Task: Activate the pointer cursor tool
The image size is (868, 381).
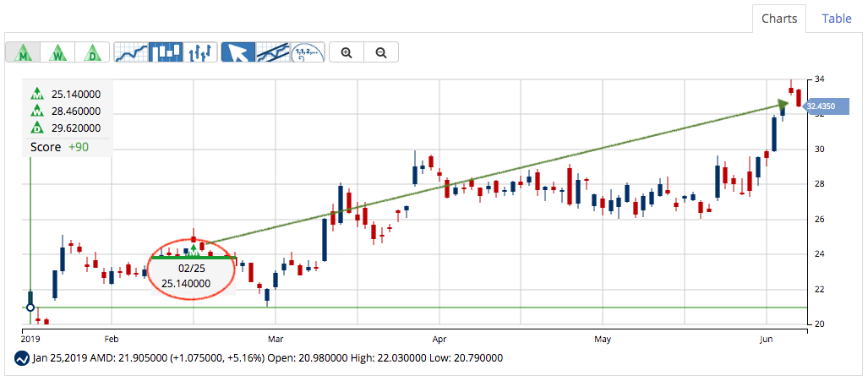Action: click(238, 52)
